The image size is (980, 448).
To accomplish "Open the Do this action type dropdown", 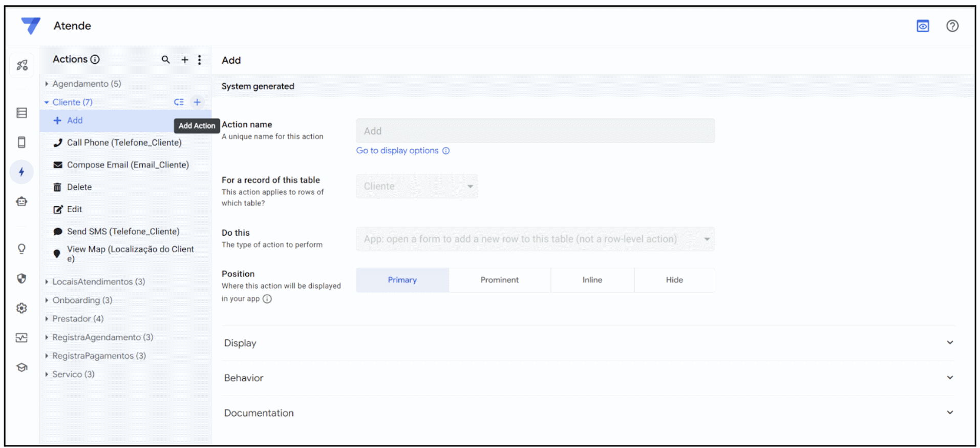I will click(535, 239).
